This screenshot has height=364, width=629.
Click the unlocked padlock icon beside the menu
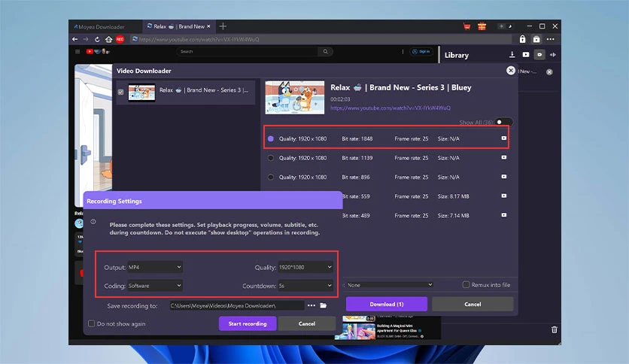click(536, 39)
